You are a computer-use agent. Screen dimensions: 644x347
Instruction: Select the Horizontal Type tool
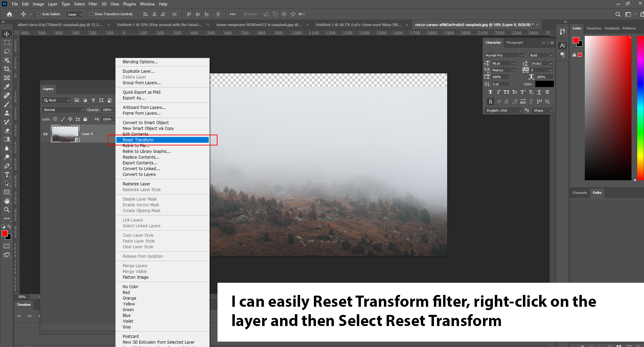(x=7, y=175)
